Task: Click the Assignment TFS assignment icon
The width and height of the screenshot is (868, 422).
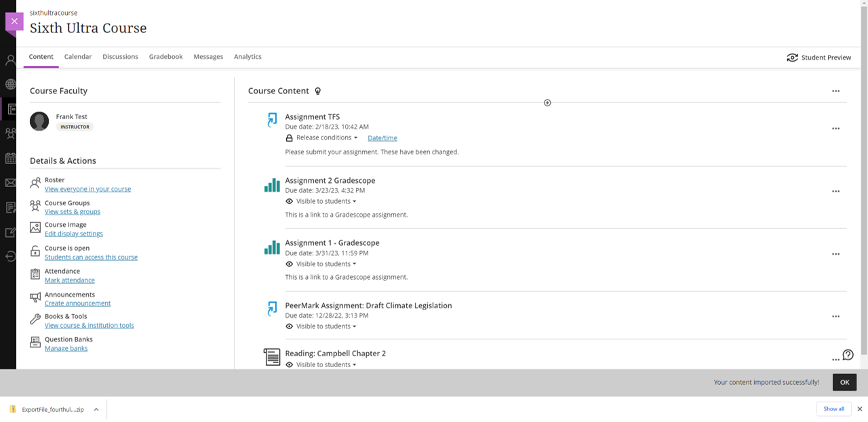Action: [x=272, y=120]
